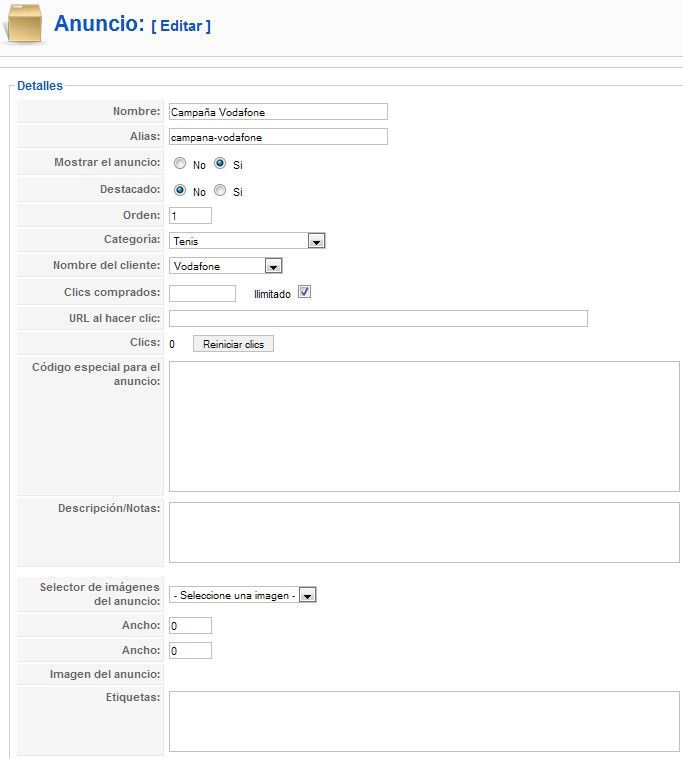Click the Reiniciar clics button
The height and width of the screenshot is (758, 683).
pyautogui.click(x=233, y=344)
